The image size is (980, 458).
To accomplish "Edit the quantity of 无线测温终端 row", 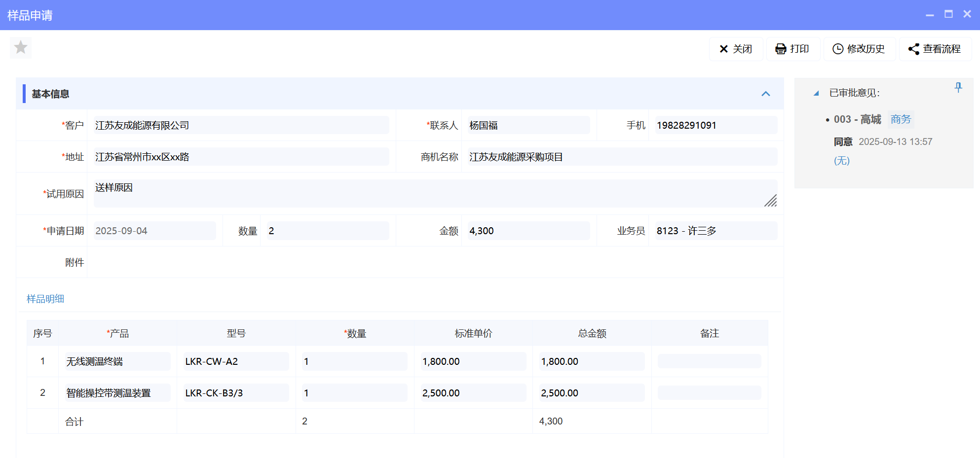I will point(354,361).
